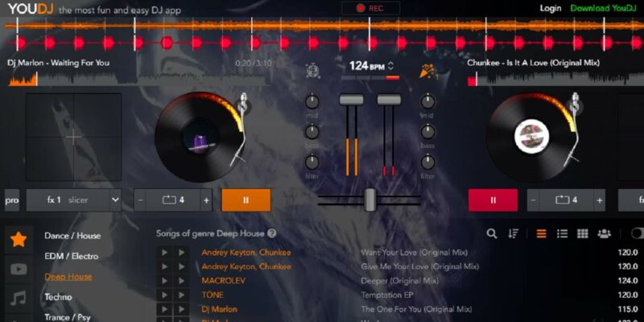Switch to the grid view icon

point(582,233)
